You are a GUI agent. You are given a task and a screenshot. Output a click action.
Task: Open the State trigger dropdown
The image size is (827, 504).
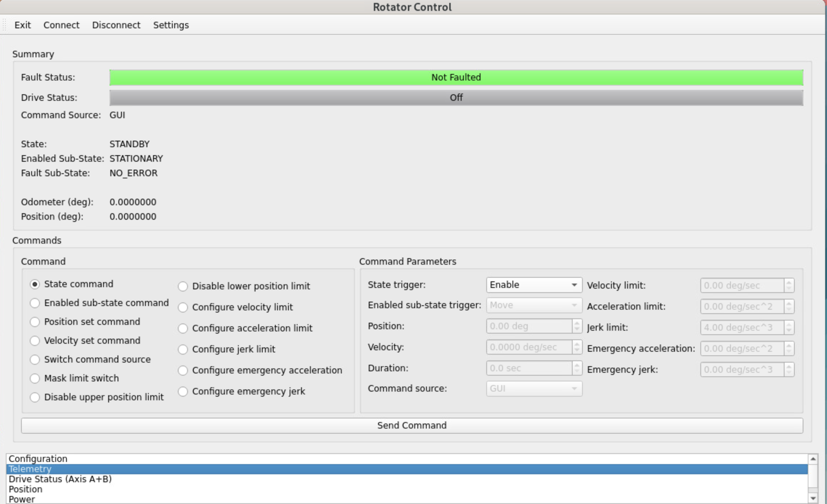(534, 285)
